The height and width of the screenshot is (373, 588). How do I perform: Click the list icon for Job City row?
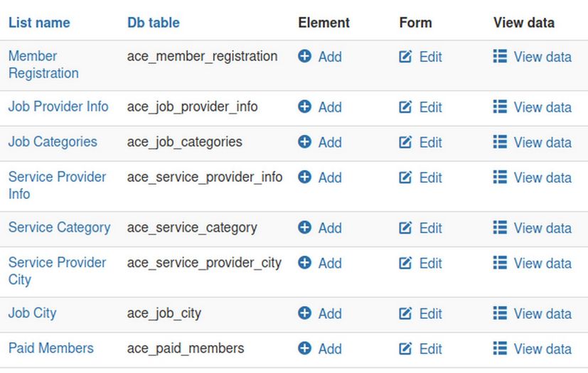[500, 313]
